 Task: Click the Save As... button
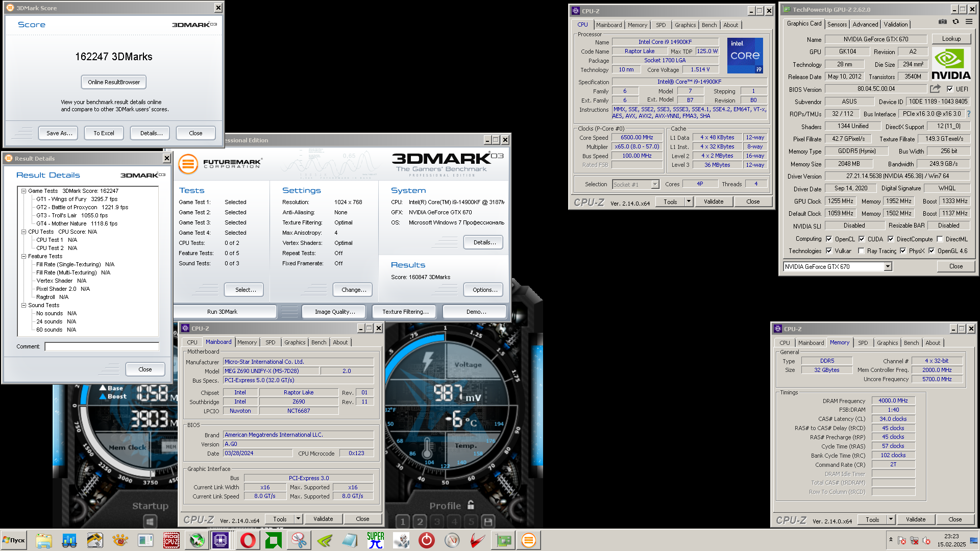(x=59, y=133)
